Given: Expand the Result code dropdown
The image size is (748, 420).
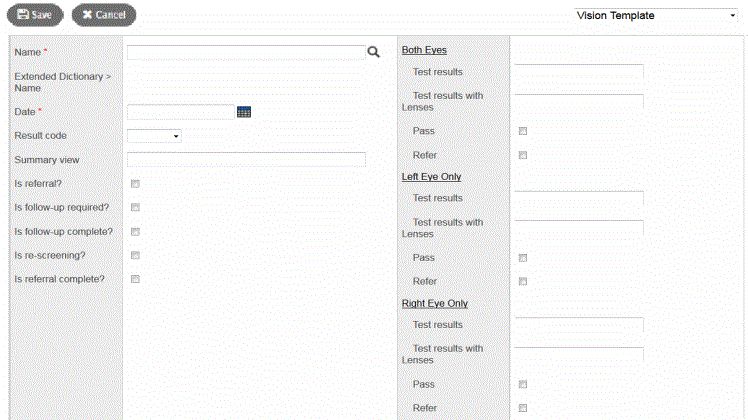Looking at the screenshot, I should click(x=155, y=135).
